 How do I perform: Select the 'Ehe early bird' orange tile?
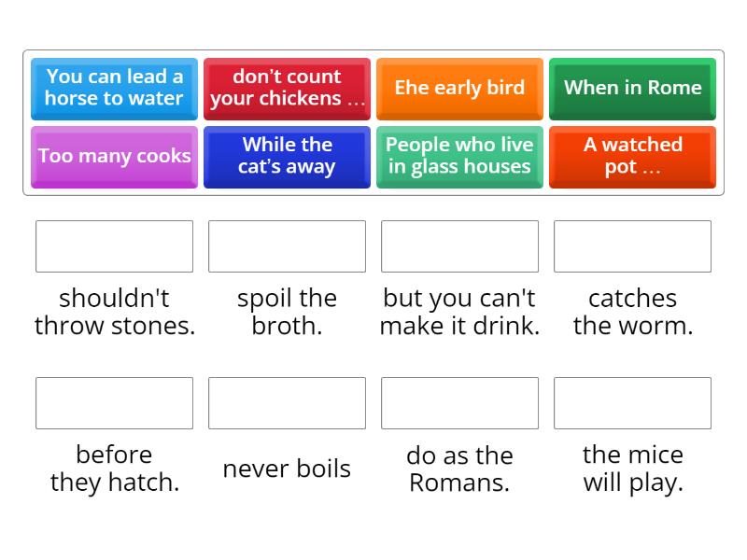(459, 89)
